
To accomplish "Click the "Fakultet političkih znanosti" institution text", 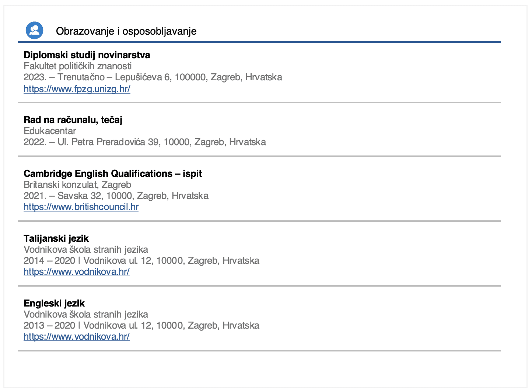I will (78, 66).
